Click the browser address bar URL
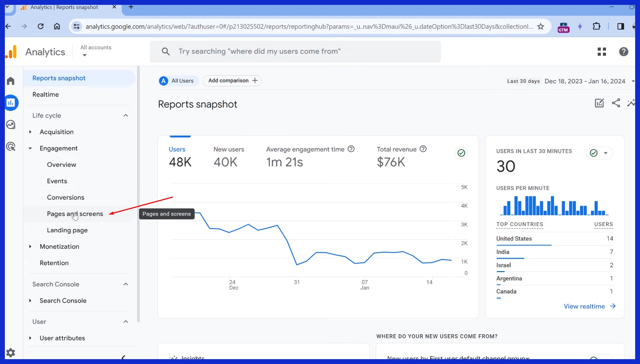The width and height of the screenshot is (640, 364). tap(309, 26)
